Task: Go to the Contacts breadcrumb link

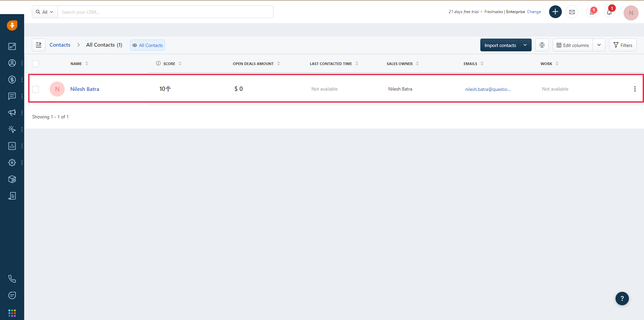Action: pyautogui.click(x=60, y=45)
